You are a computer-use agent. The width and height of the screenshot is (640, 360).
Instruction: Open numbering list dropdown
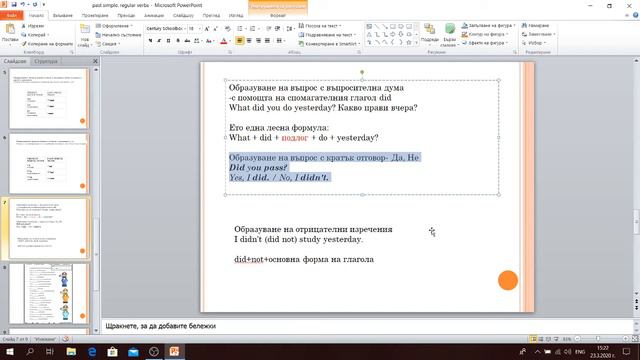(x=258, y=29)
